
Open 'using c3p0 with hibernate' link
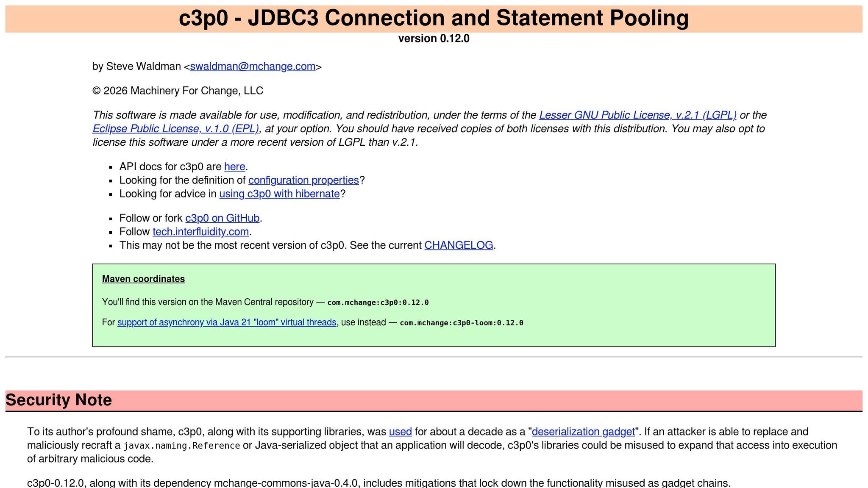(279, 194)
